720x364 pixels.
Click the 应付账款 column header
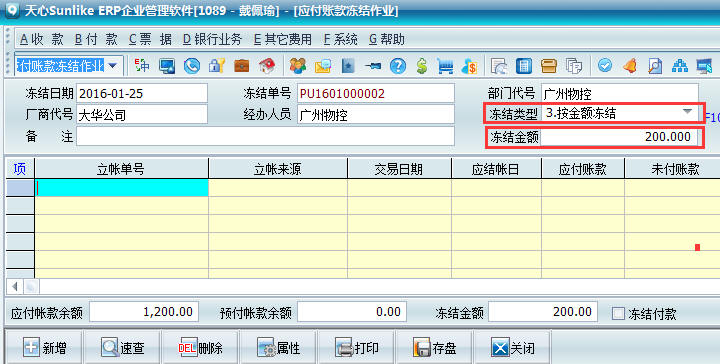coord(583,169)
